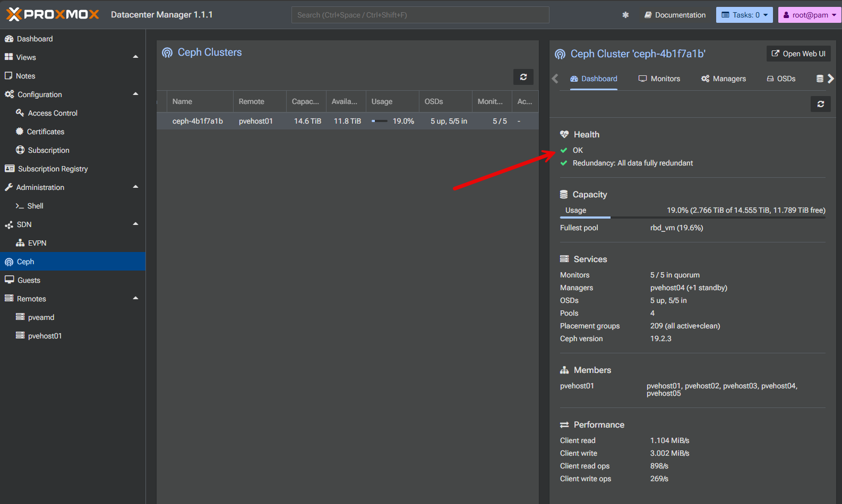Click the SDN network icon
The width and height of the screenshot is (842, 504).
point(9,225)
